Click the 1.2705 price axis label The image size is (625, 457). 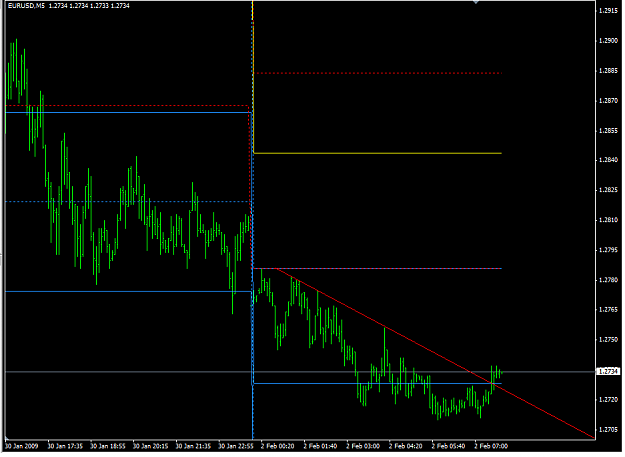coord(609,430)
